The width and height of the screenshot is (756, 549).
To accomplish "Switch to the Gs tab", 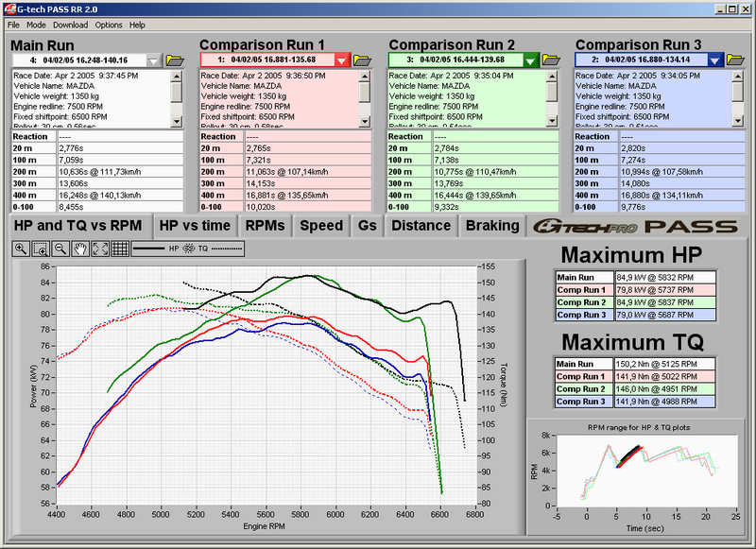I will pos(367,226).
